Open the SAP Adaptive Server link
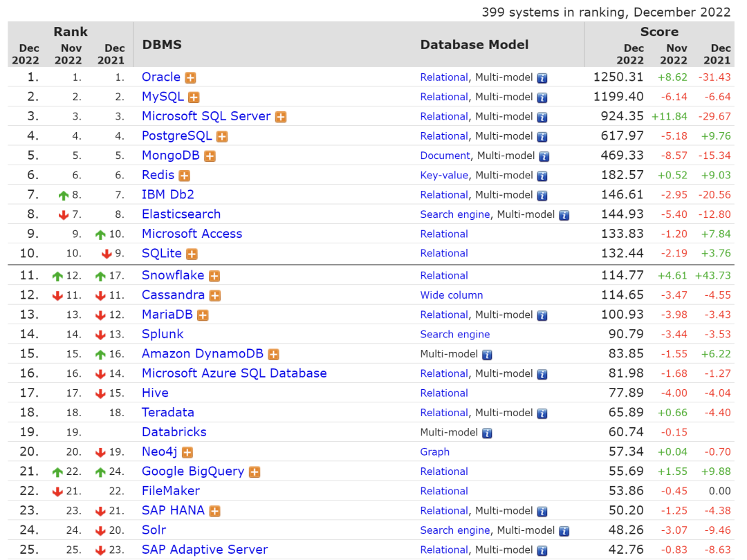Screen dimensions: 747x560 point(204,550)
